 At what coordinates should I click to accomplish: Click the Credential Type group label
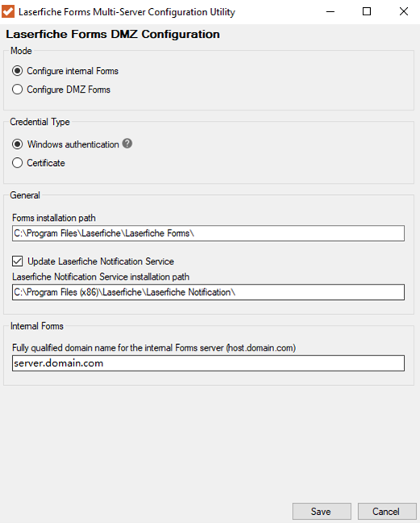pos(40,122)
